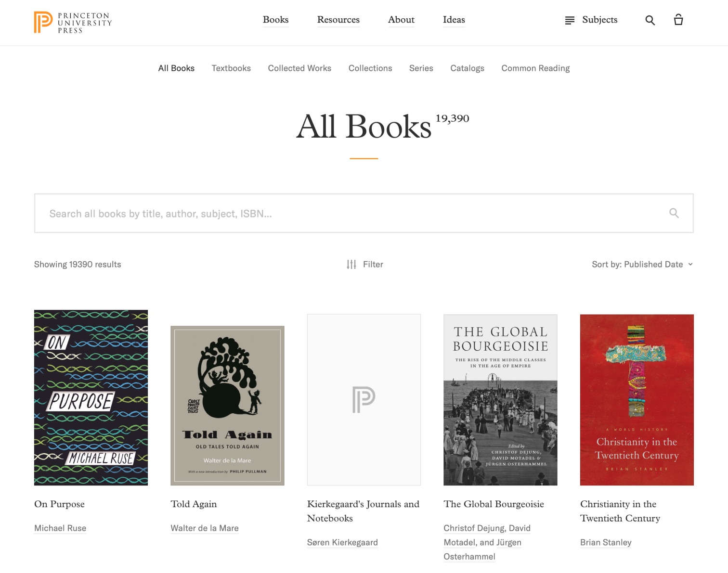The width and height of the screenshot is (728, 573).
Task: Follow the Michael Ruse author link
Action: [60, 528]
